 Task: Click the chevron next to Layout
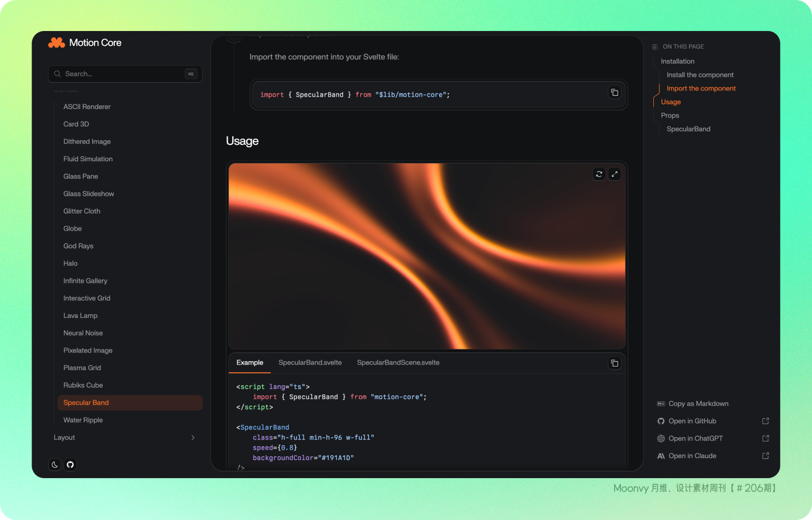coord(193,437)
